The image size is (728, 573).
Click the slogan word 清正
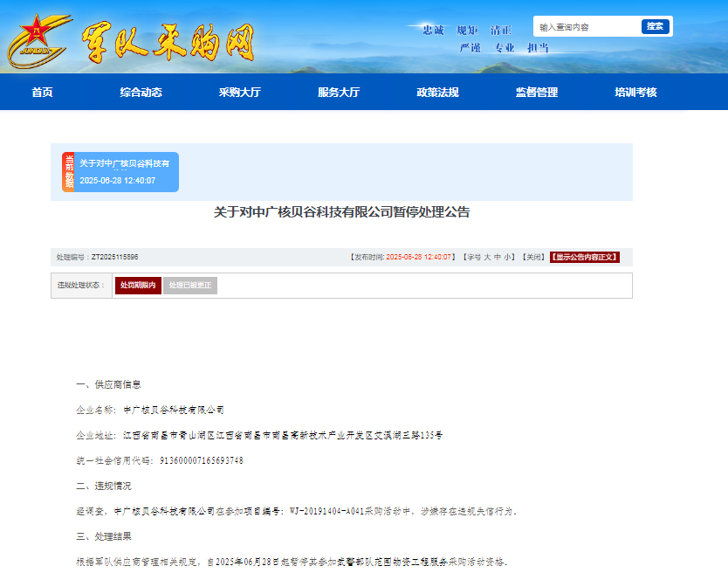coord(501,31)
